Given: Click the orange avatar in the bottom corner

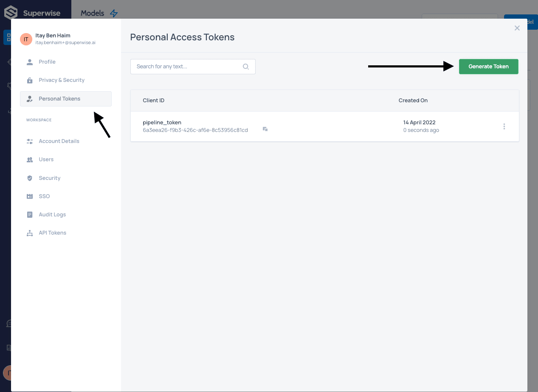Looking at the screenshot, I should coord(9,373).
